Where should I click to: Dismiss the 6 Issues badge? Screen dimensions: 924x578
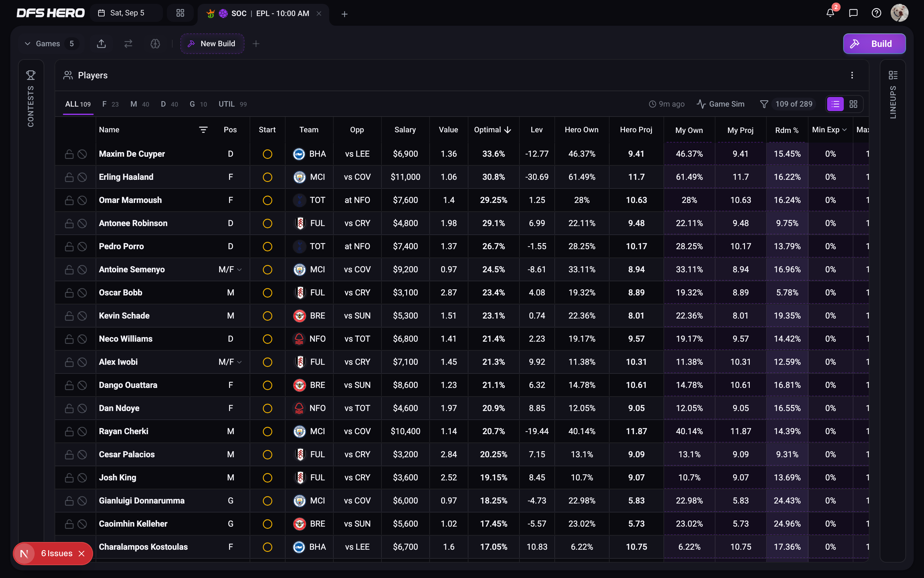(81, 554)
